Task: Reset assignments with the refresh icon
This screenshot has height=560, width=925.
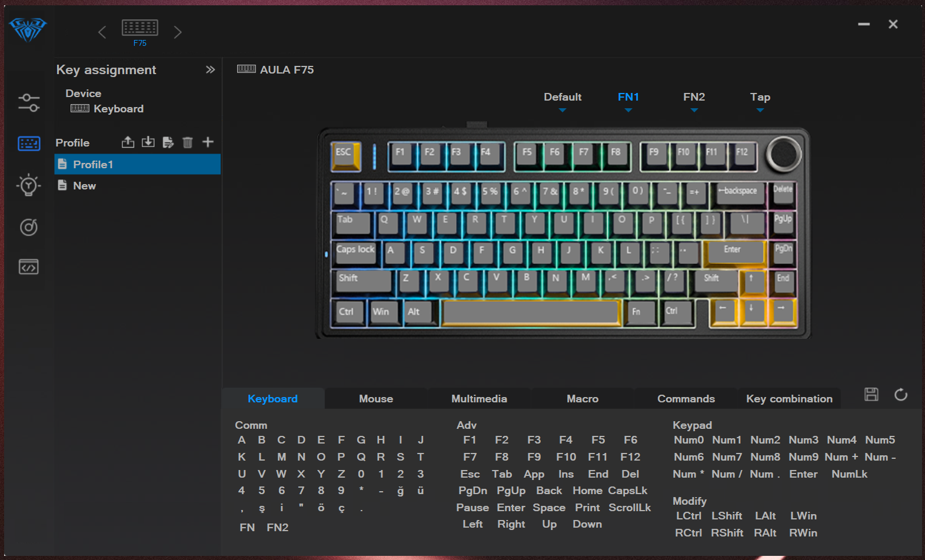Action: [x=901, y=395]
